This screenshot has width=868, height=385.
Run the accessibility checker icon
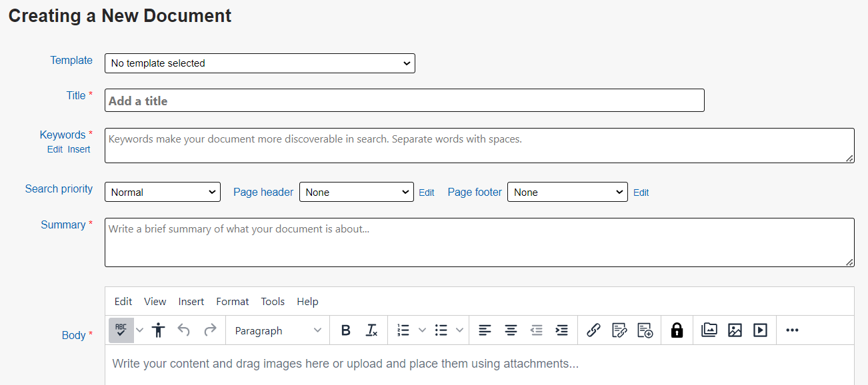click(158, 330)
